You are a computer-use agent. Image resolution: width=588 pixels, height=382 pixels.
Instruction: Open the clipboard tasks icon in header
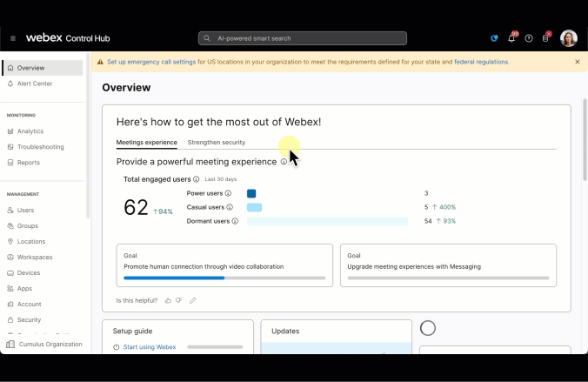[x=545, y=38]
